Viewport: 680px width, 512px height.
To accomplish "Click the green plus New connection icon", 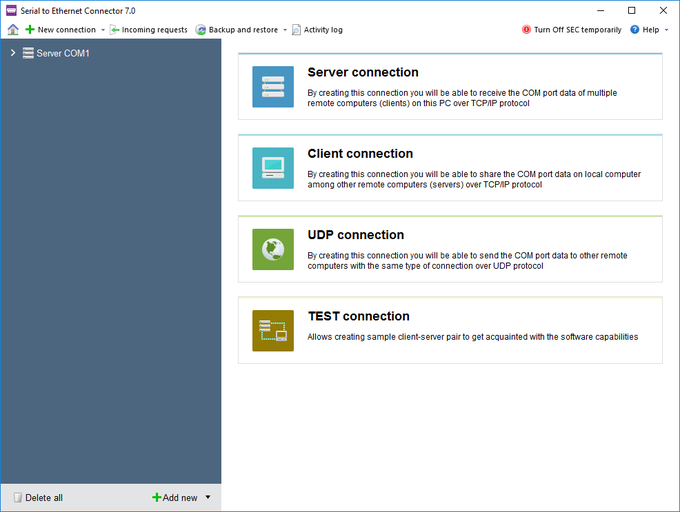I will click(29, 29).
